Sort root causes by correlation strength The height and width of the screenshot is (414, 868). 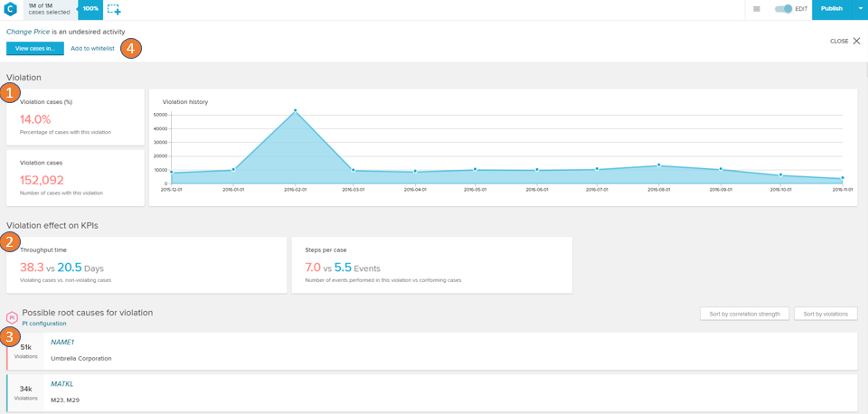[744, 314]
